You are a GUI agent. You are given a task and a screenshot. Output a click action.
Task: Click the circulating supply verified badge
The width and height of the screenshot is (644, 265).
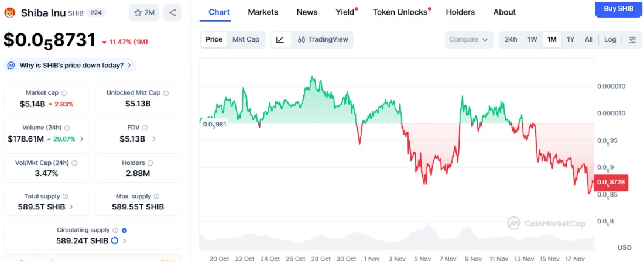coord(124,230)
